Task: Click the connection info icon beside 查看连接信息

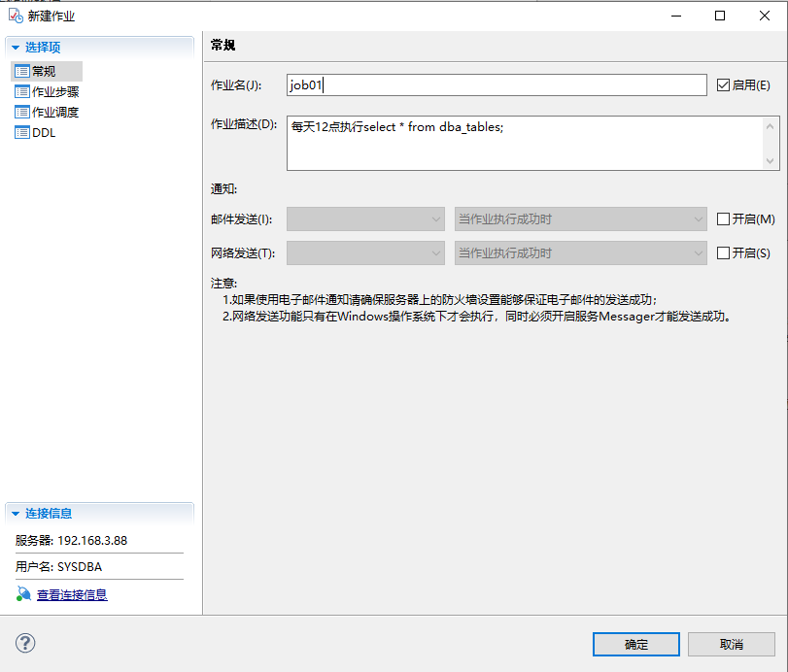Action: tap(23, 594)
